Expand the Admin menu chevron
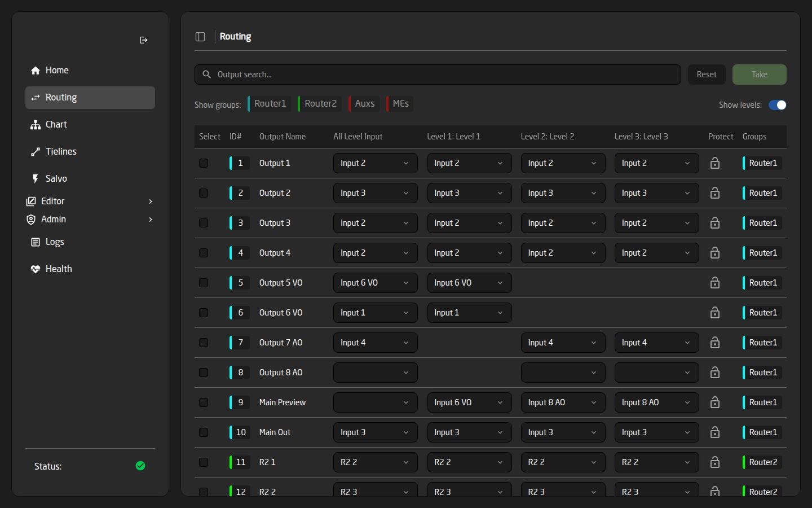The height and width of the screenshot is (508, 812). click(151, 220)
